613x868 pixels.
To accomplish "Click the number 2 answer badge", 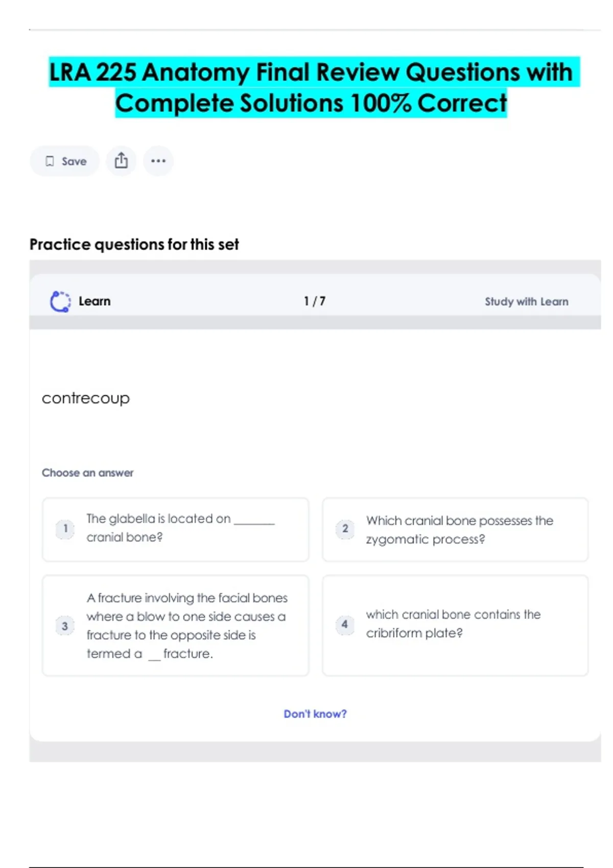I will click(x=345, y=528).
